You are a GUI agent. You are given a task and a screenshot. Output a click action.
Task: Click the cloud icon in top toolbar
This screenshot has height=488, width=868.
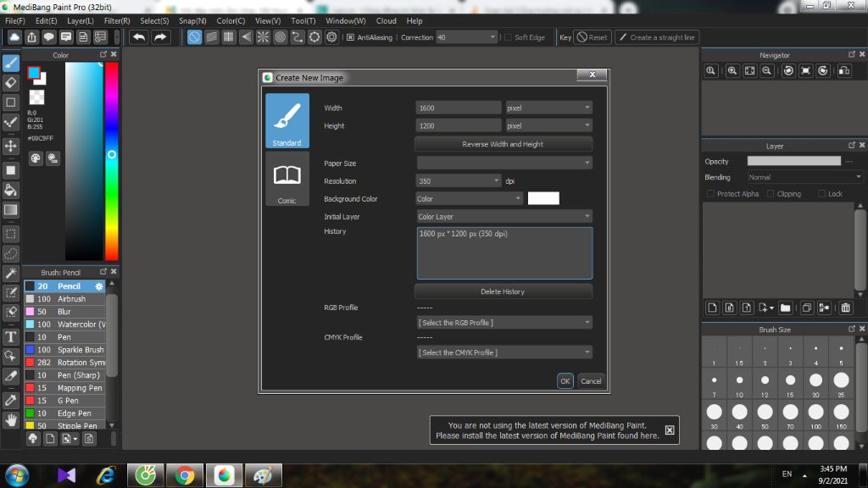[x=14, y=37]
